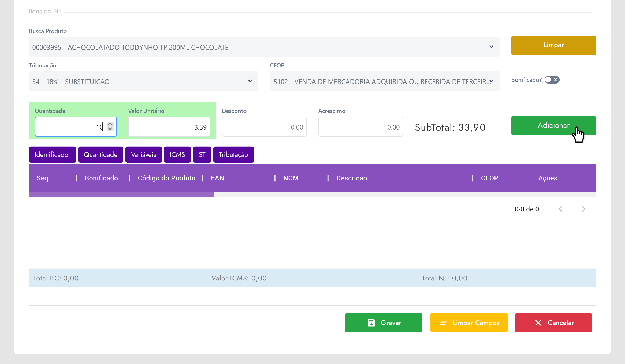Viewport: 625px width, 364px height.
Task: Expand the Tributação dropdown
Action: (x=250, y=81)
